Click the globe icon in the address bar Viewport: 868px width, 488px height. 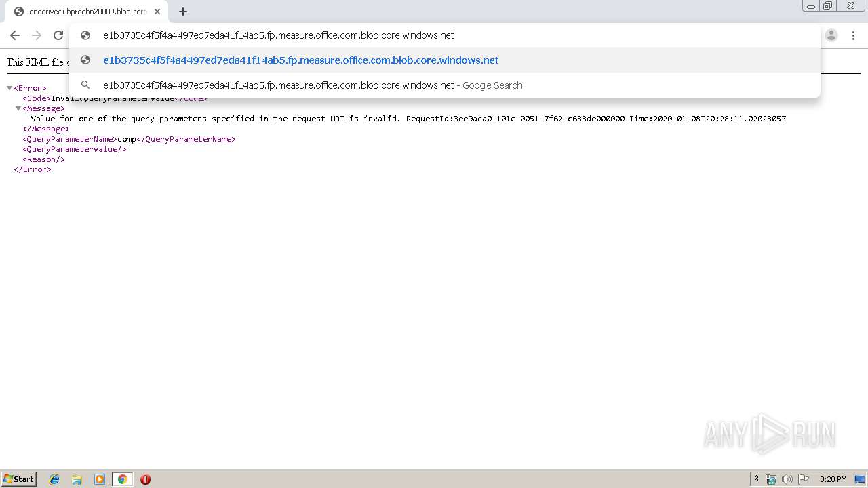pos(85,35)
